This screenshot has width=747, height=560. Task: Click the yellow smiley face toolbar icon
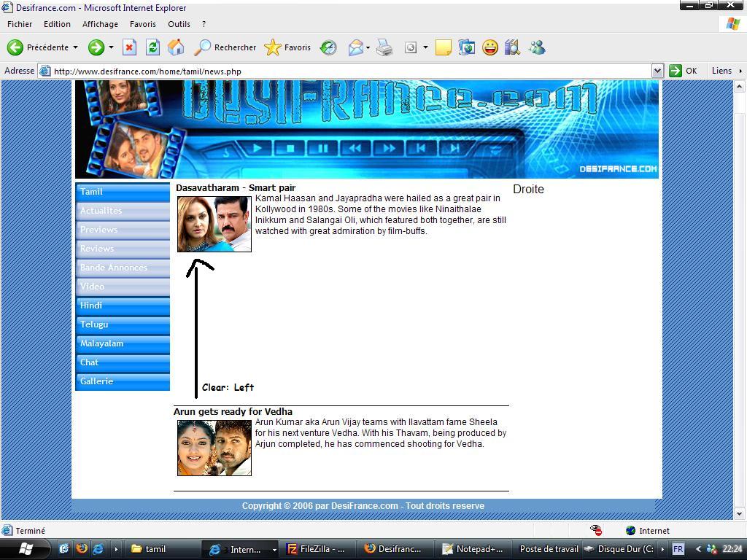click(489, 47)
